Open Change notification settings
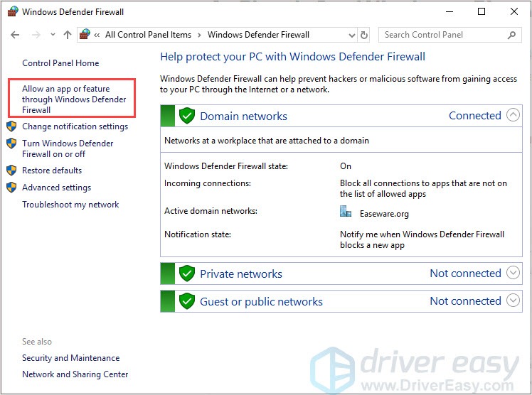 pyautogui.click(x=75, y=126)
